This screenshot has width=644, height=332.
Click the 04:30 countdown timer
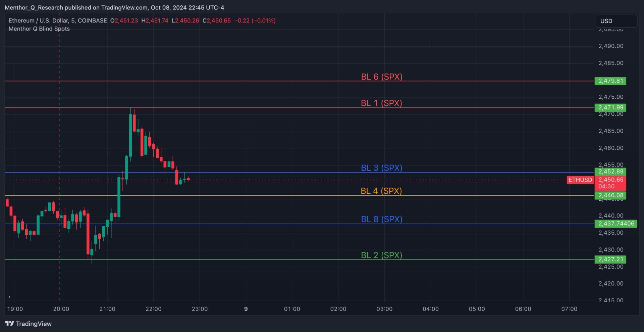606,186
